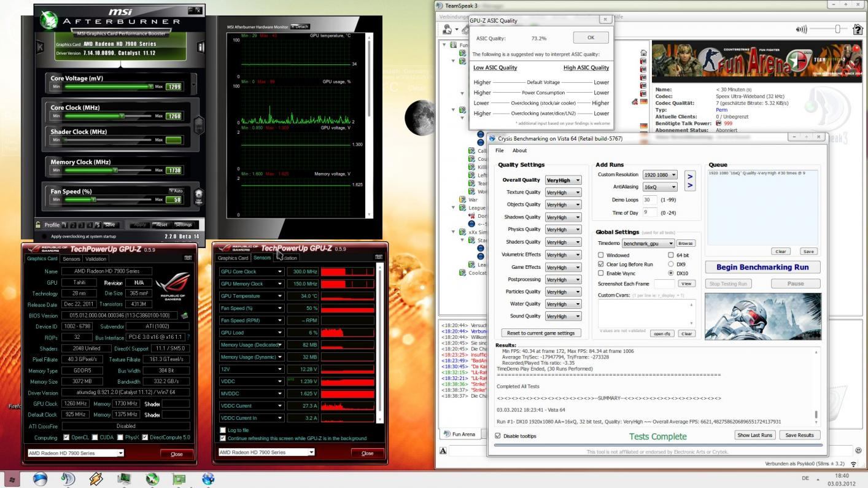Toggle the profile lock icon in Afterburner
868x488 pixels.
tap(38, 225)
